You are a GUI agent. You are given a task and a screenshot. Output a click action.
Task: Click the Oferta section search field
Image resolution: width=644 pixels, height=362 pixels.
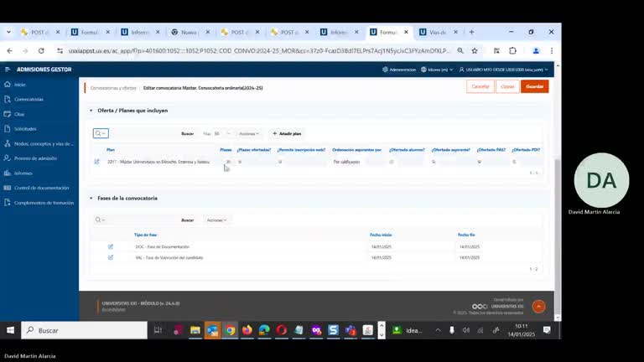[143, 133]
